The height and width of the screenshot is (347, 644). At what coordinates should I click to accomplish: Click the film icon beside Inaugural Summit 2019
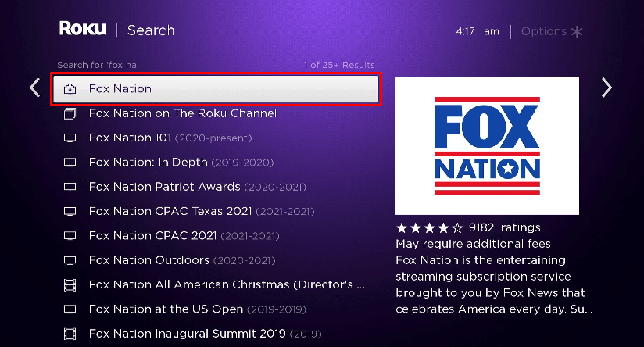(x=70, y=334)
